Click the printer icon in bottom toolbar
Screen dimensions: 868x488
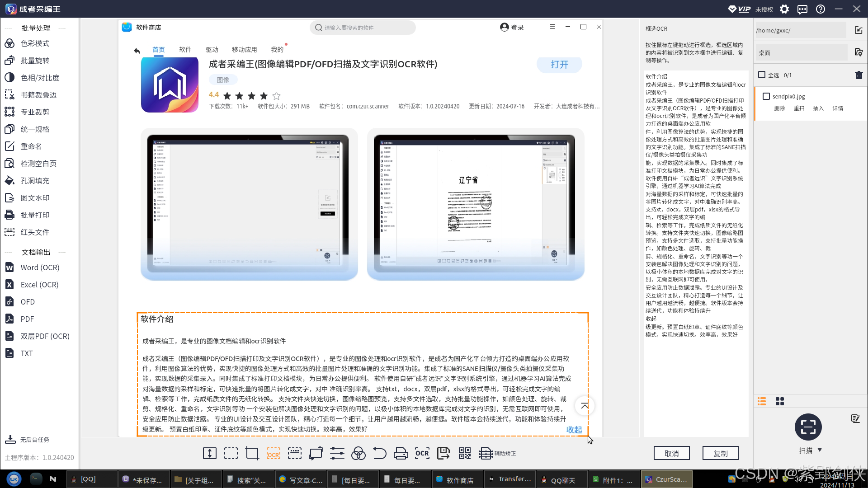(x=401, y=453)
